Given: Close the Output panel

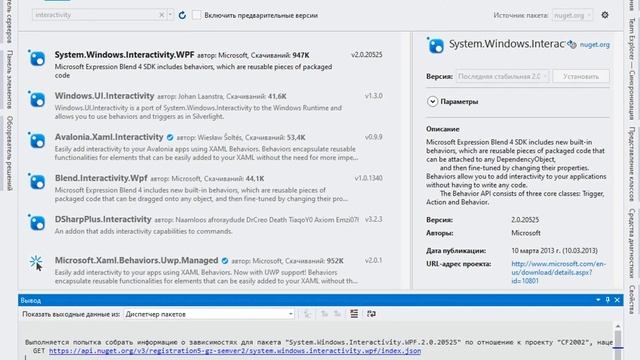Looking at the screenshot, I should 617,300.
